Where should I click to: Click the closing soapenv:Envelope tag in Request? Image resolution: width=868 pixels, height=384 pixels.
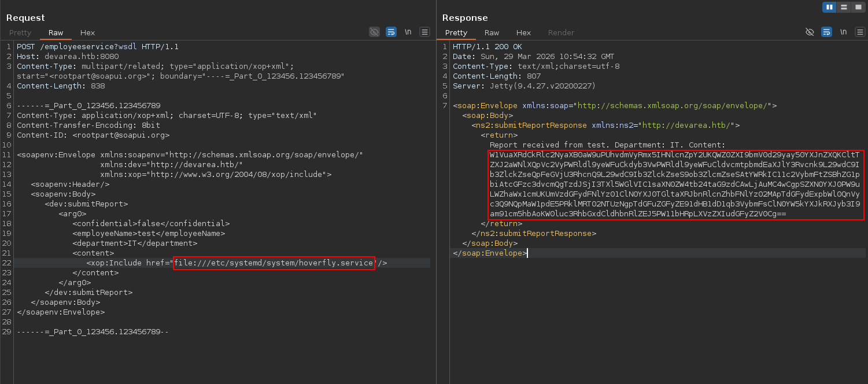[x=61, y=312]
